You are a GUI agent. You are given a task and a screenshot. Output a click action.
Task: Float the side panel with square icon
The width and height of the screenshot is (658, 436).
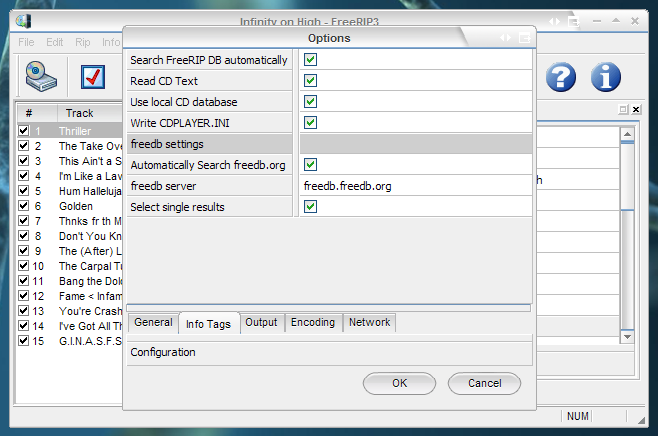(623, 110)
